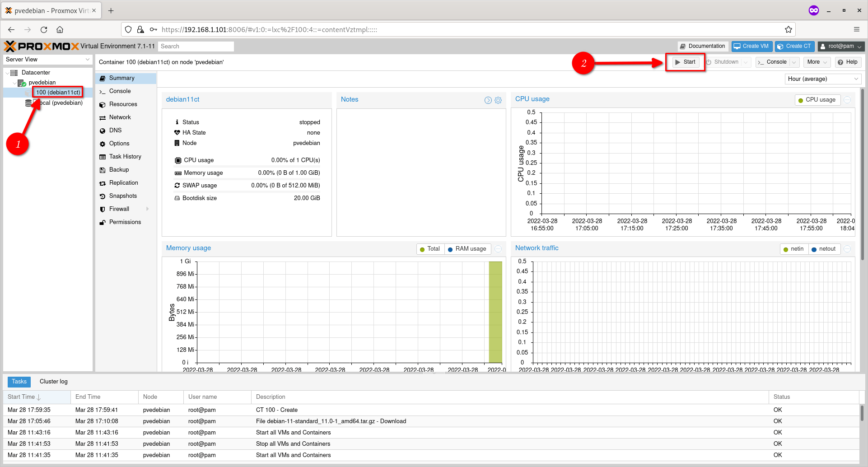Open the Options section

coord(126,144)
